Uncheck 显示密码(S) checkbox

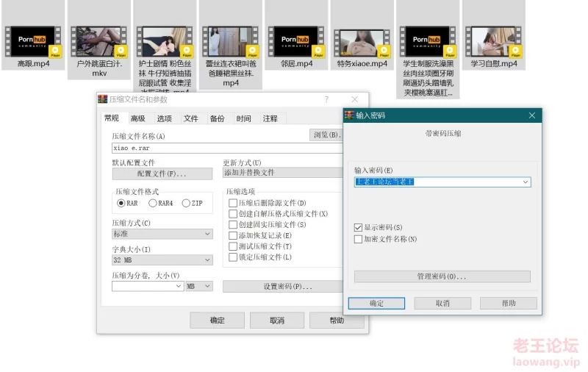pos(358,228)
